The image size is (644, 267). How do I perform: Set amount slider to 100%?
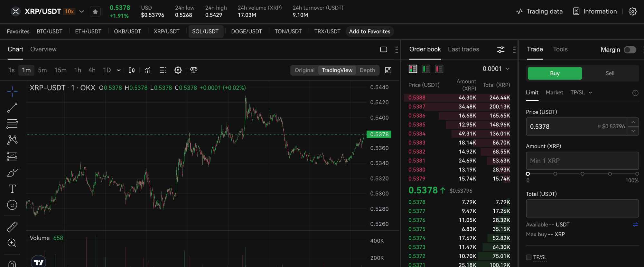tap(637, 174)
